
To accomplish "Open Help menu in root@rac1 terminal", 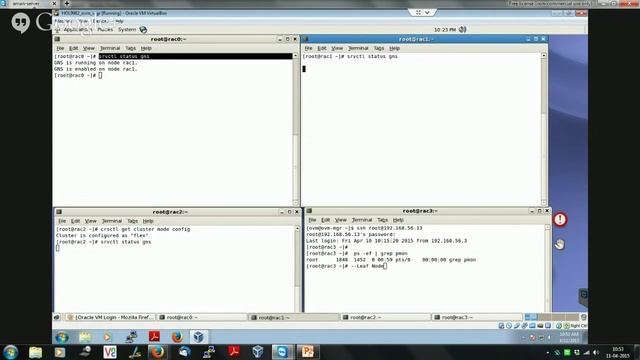I will pos(394,48).
